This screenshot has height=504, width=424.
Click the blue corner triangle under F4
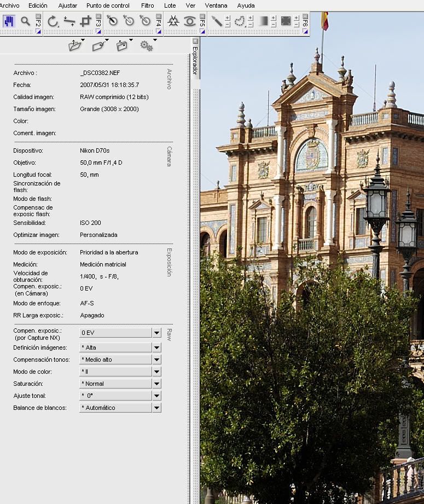tap(159, 31)
